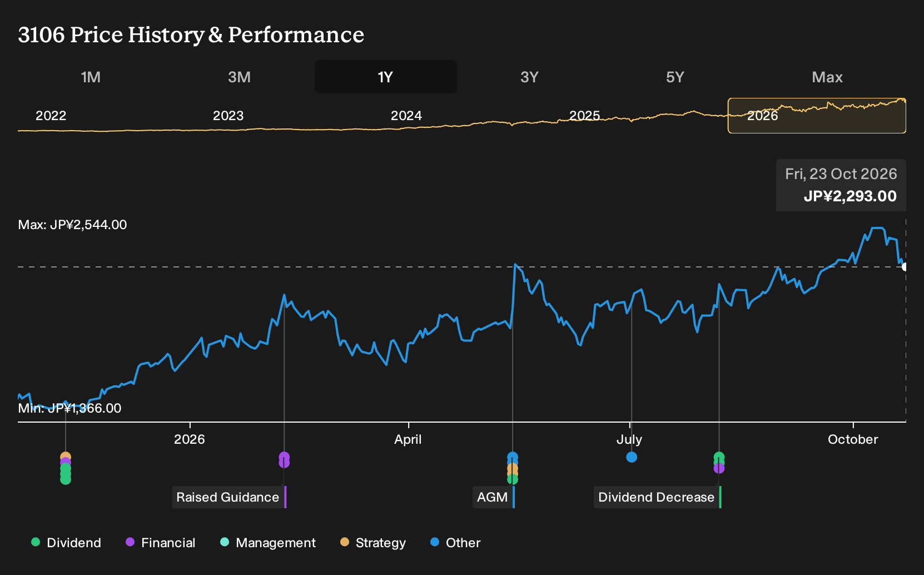Open the Raised Guidance event label
This screenshot has height=575, width=924.
coord(228,497)
